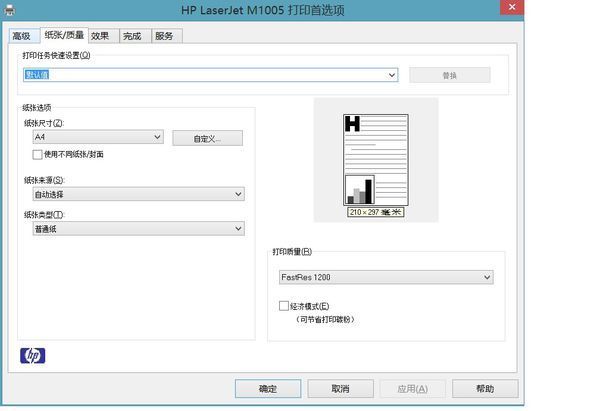Screen dimensions: 600x411
Task: Open help with the 帮助 button
Action: pyautogui.click(x=485, y=388)
